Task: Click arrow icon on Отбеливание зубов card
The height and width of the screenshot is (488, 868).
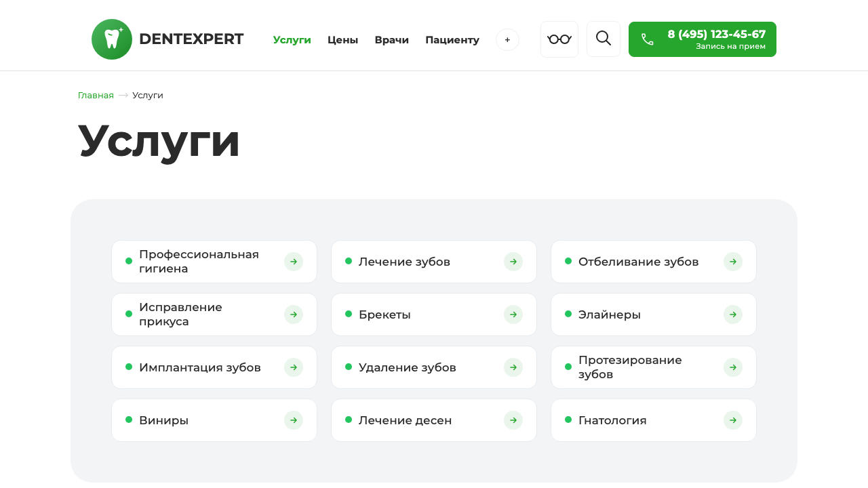Action: [x=733, y=262]
